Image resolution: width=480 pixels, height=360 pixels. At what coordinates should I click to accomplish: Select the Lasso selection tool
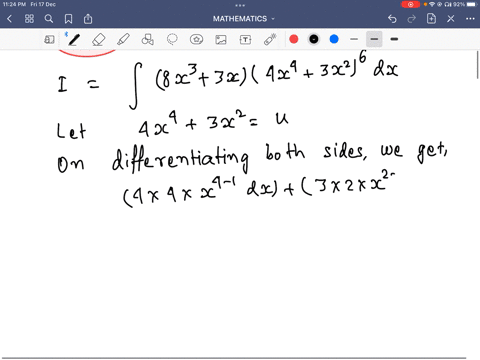tap(172, 40)
